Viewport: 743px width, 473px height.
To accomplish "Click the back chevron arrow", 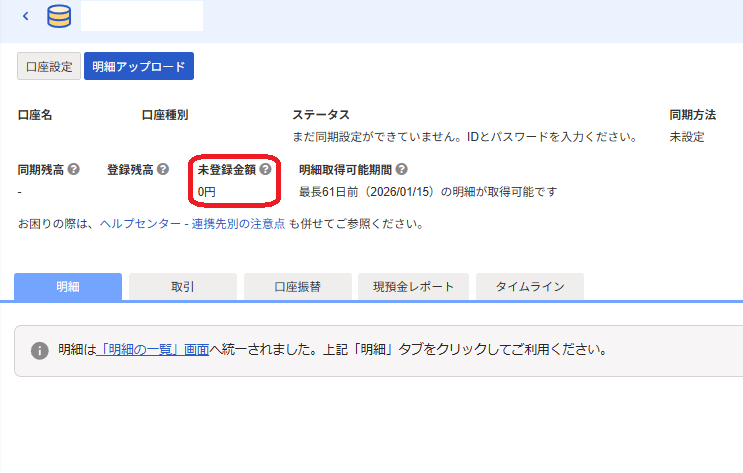I will (25, 16).
